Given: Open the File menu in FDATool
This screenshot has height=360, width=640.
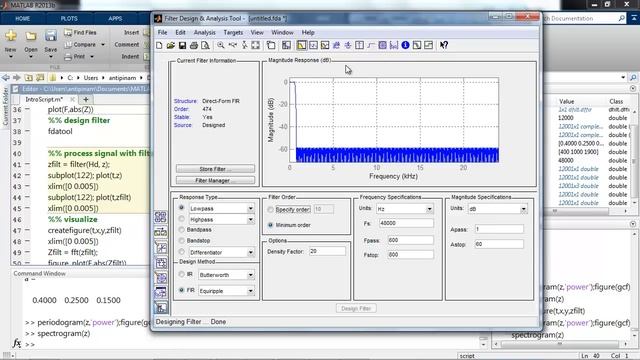Looking at the screenshot, I should pyautogui.click(x=162, y=32).
